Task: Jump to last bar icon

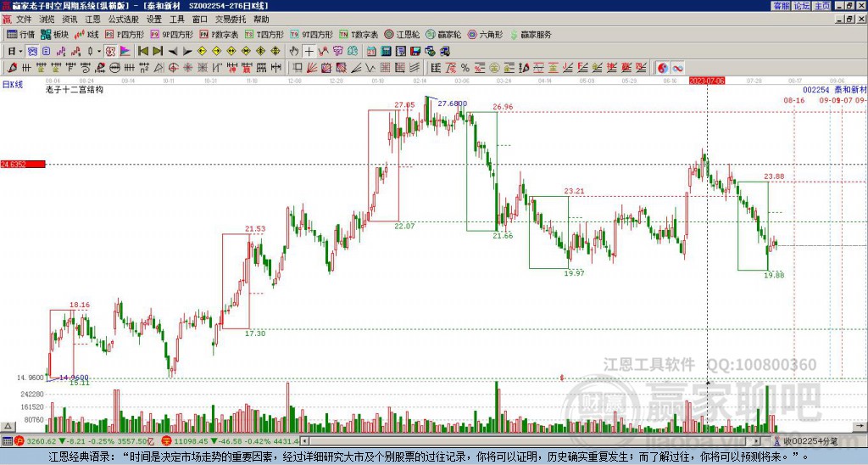Action: pos(158,51)
